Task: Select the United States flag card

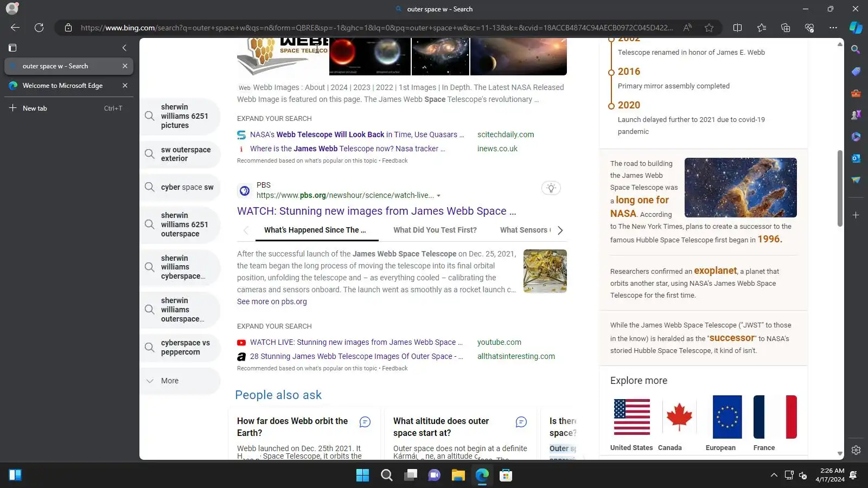Action: (631, 423)
